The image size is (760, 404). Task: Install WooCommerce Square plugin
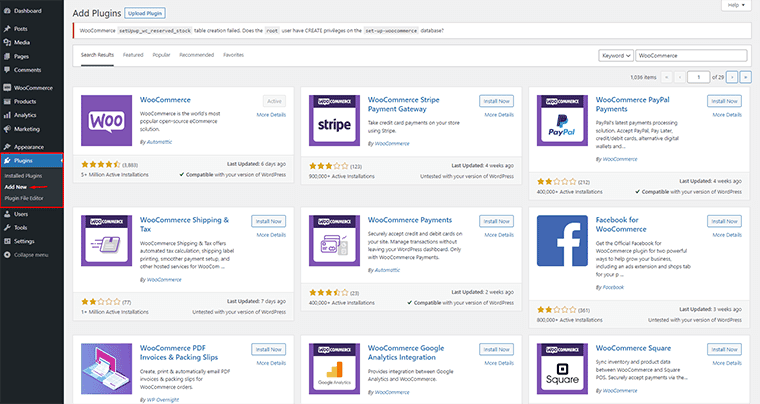[724, 349]
